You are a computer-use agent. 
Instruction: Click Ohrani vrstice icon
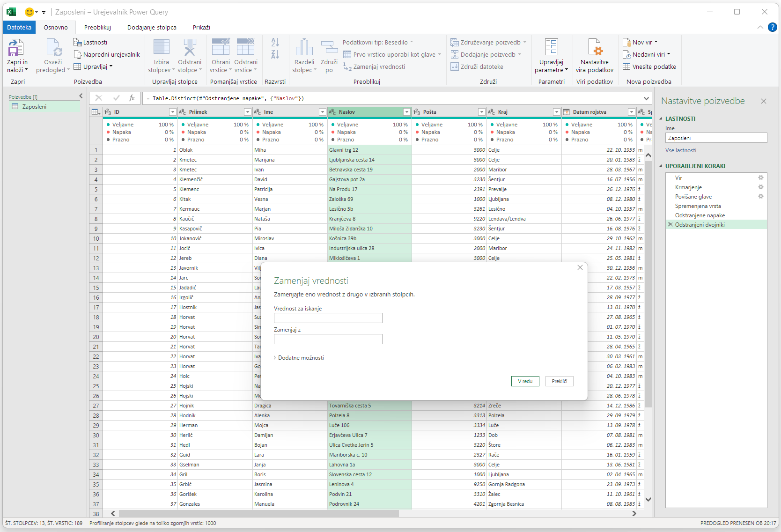(221, 47)
